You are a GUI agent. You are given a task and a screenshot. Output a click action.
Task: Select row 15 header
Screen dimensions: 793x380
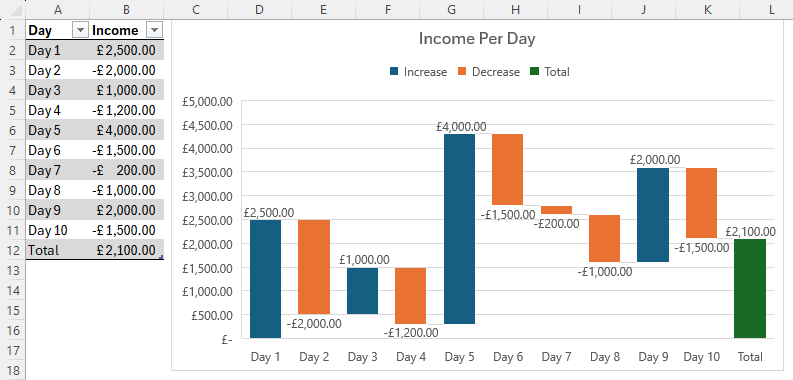point(13,310)
